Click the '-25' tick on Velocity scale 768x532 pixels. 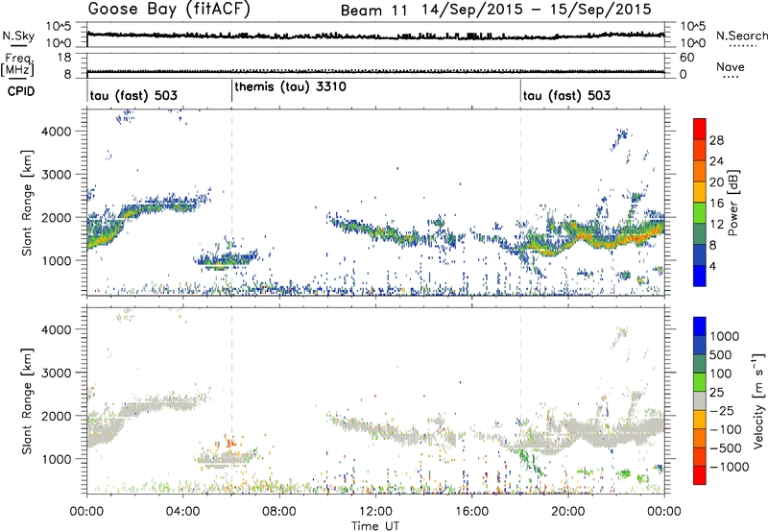pos(722,410)
